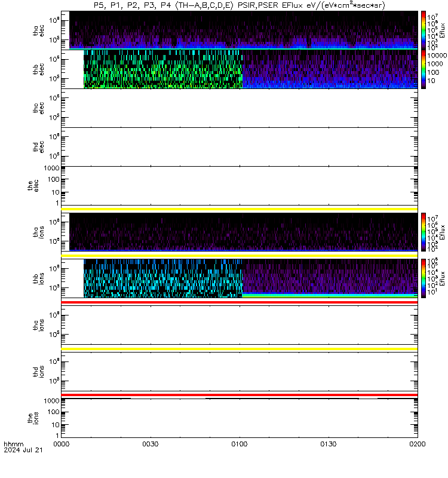The width and height of the screenshot is (448, 478).
Task: Select the 'the elec' panel label
Action: (x=33, y=186)
